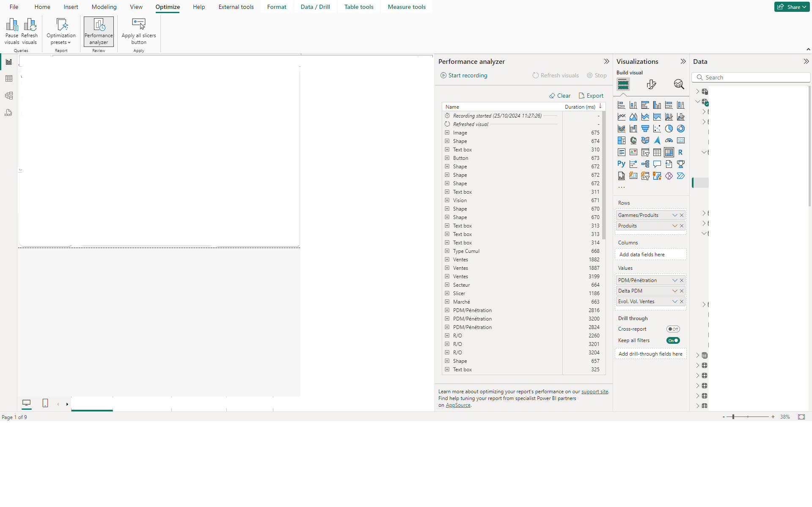812x507 pixels.
Task: Click Performance analyzer ribbon button
Action: [x=99, y=31]
